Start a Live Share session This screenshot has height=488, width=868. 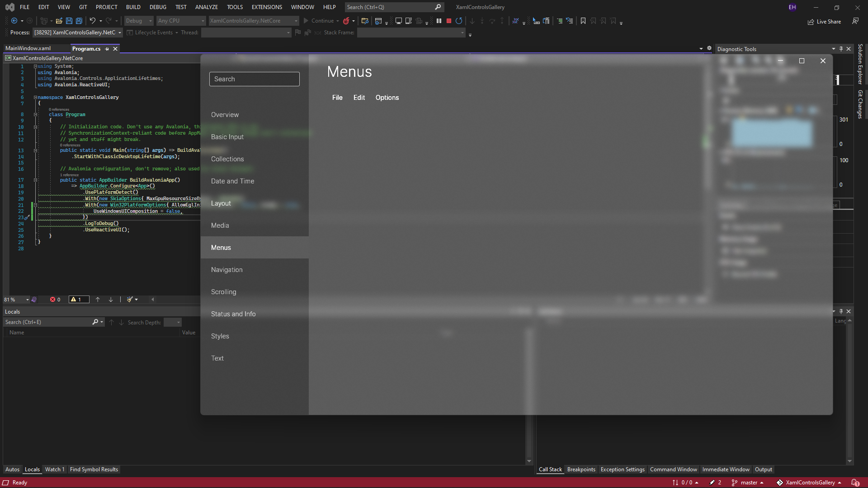click(824, 21)
